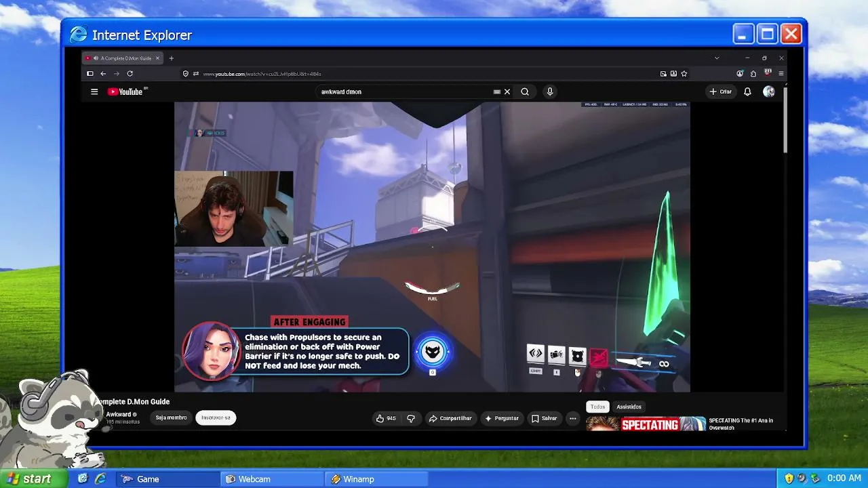
Task: Click the YouTube page vertical scrollbar
Action: [x=785, y=119]
